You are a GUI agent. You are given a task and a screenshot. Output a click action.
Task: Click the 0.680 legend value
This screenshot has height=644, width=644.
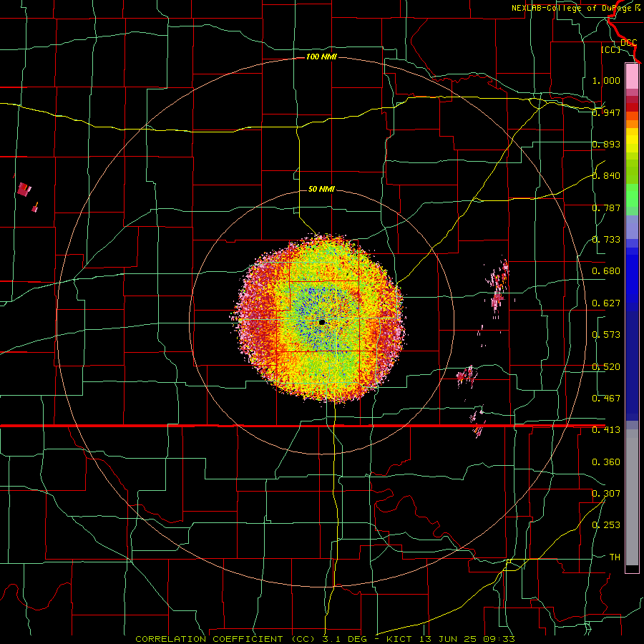pos(606,271)
